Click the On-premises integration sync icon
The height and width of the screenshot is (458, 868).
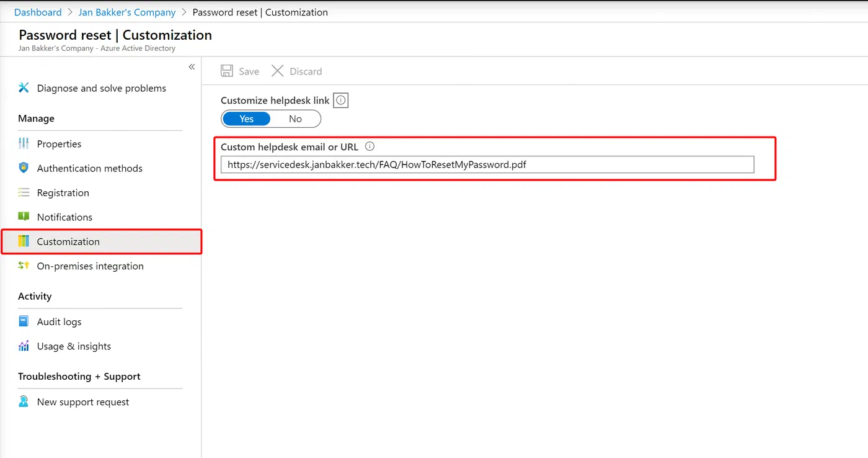click(x=24, y=265)
